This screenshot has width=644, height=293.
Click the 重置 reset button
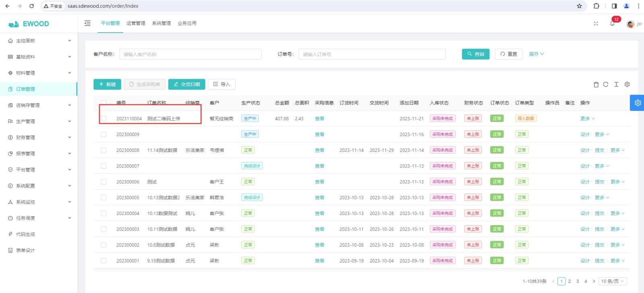pos(508,54)
